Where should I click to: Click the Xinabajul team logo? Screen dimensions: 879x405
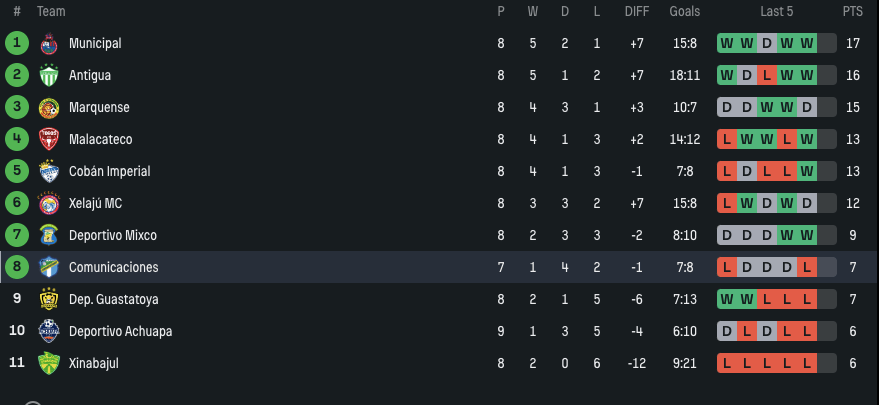point(49,364)
